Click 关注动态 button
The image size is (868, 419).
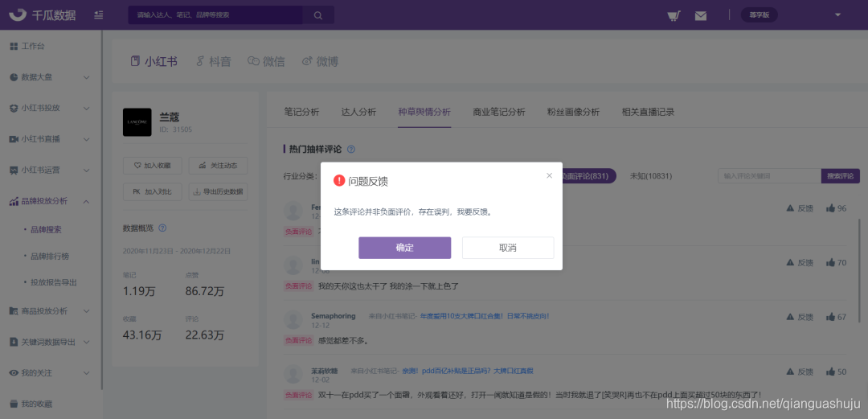218,165
